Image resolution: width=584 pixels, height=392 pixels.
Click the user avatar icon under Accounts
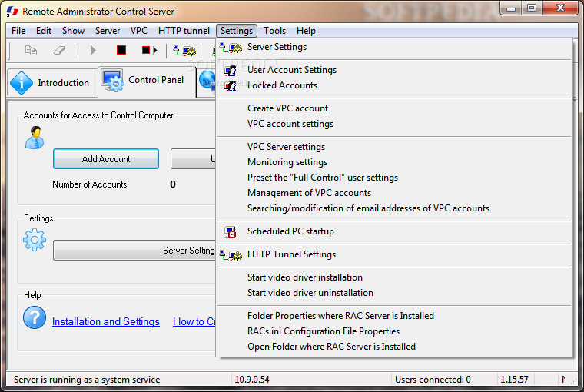coord(35,138)
